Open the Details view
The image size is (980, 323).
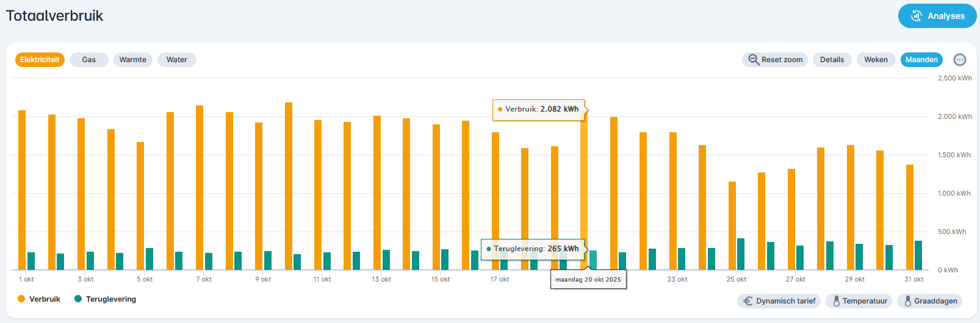pos(832,60)
